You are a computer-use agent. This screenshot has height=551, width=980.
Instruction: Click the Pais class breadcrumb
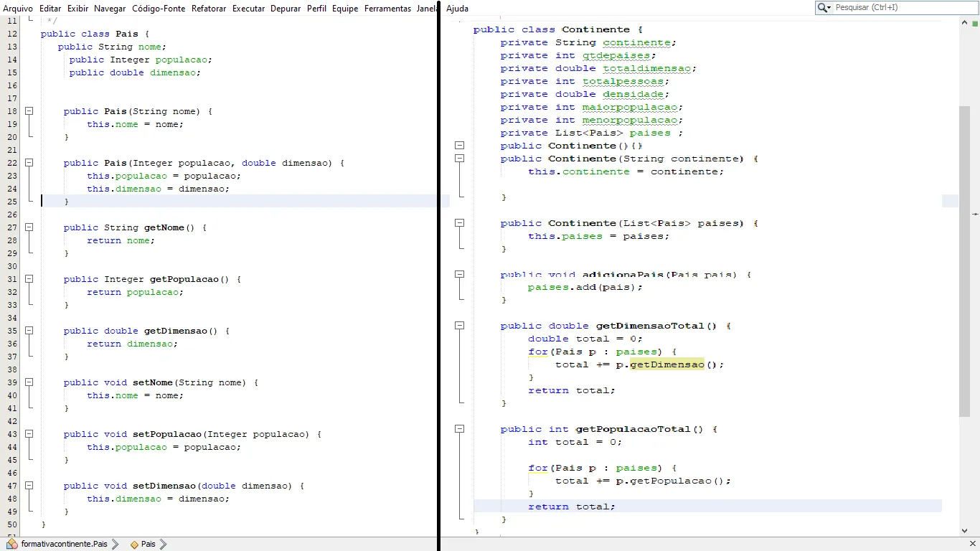[148, 544]
